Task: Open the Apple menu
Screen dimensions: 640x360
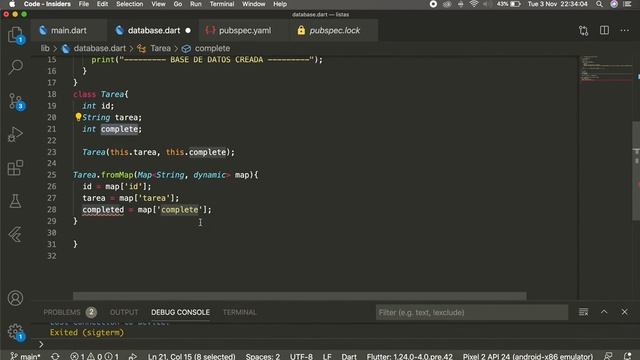Action: click(x=12, y=4)
